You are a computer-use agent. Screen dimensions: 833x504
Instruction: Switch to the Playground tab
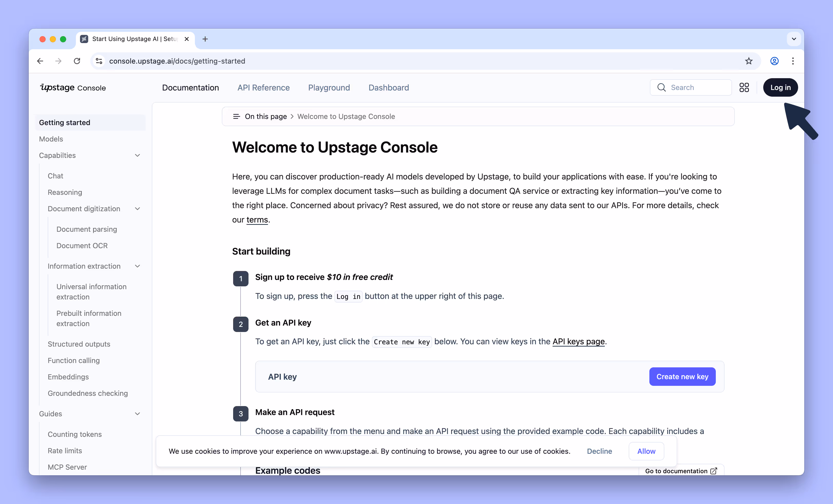click(x=329, y=88)
